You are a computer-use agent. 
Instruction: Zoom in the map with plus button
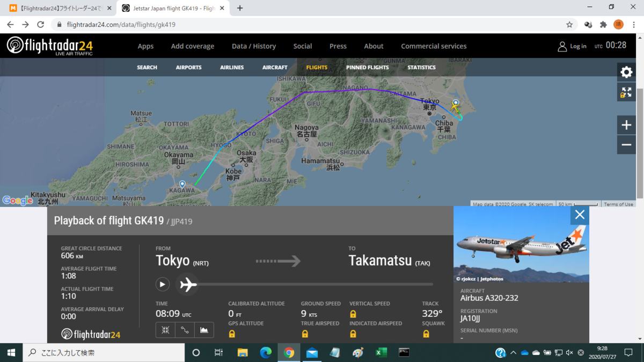[x=626, y=125]
